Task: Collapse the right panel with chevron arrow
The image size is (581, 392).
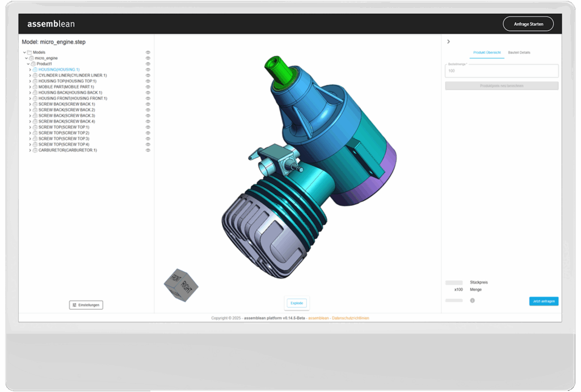Action: 448,41
